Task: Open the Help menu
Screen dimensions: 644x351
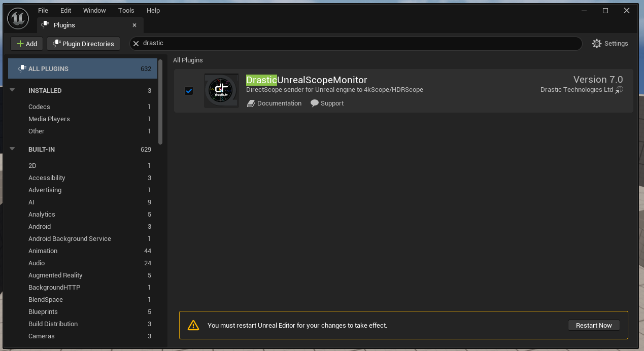Action: point(153,10)
